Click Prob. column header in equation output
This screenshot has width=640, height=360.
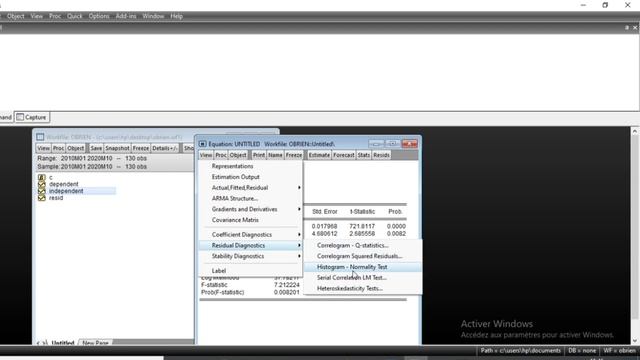[x=395, y=211]
